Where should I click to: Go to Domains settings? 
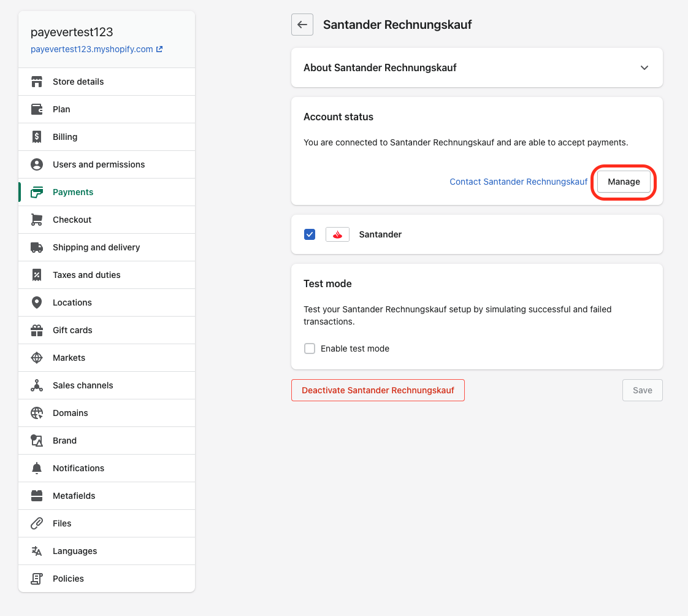point(107,413)
